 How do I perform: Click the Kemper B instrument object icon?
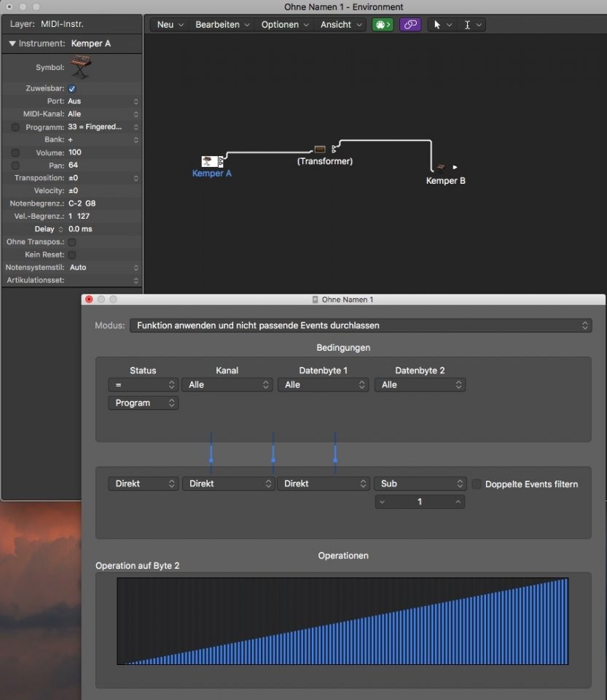(x=441, y=167)
